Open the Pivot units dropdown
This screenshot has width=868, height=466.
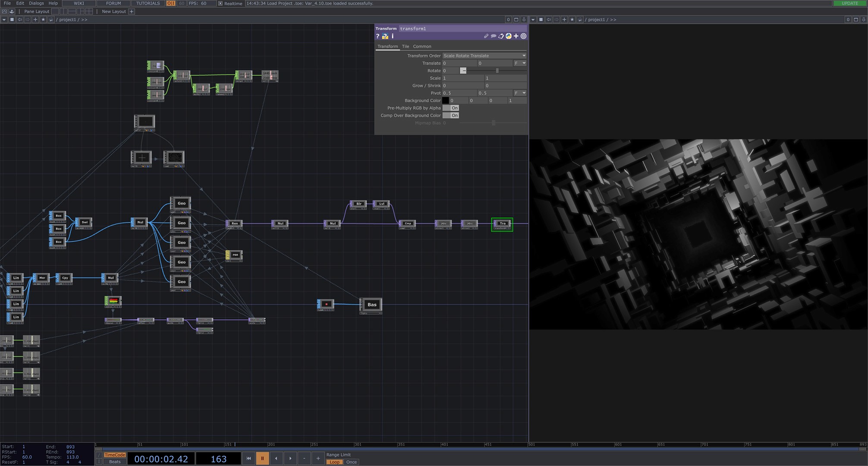[x=520, y=93]
